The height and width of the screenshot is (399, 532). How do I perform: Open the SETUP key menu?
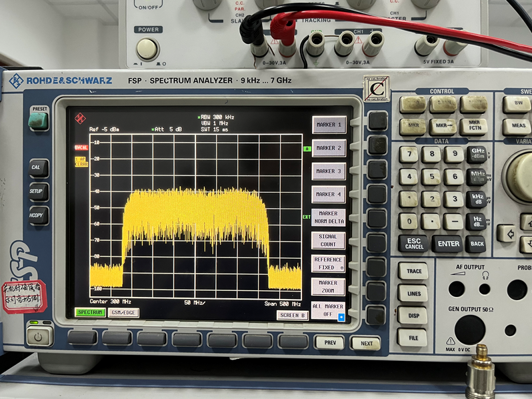[x=39, y=192]
